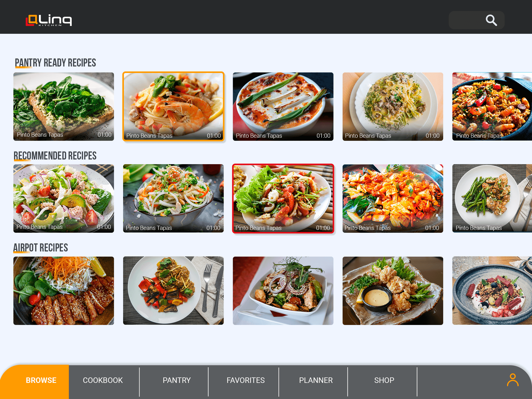Select the noodle bowl in Recommended Recipes
The height and width of the screenshot is (399, 532).
tap(173, 198)
